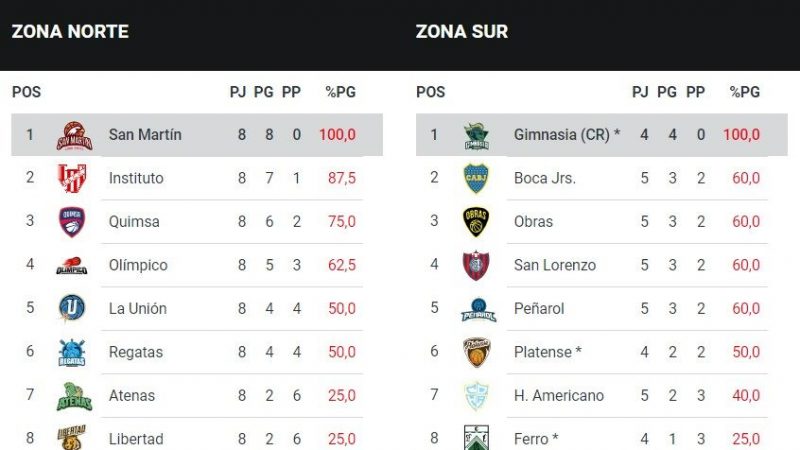Click the San Lorenzo team crest
Image resolution: width=800 pixels, height=450 pixels.
476,265
